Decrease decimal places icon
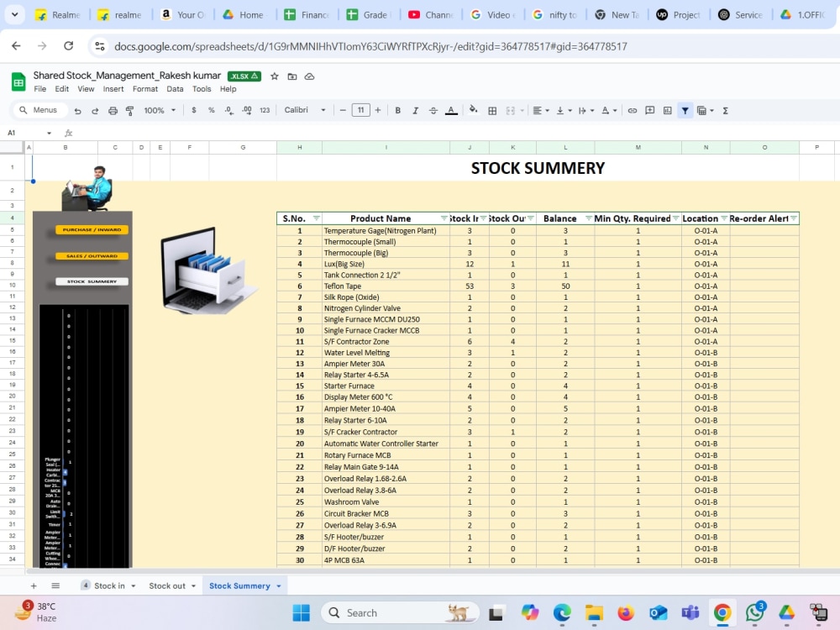Screen dimensions: 840x630 tap(228, 110)
